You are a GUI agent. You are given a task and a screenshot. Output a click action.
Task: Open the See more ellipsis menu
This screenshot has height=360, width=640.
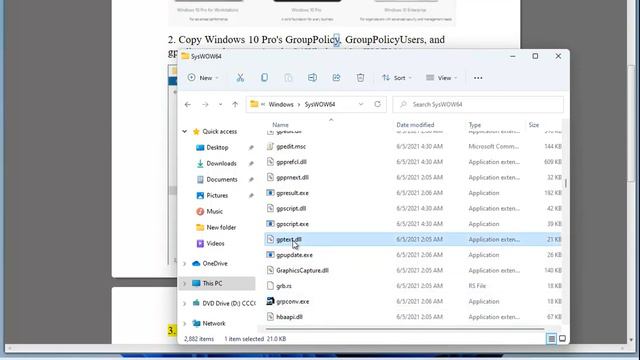(478, 78)
